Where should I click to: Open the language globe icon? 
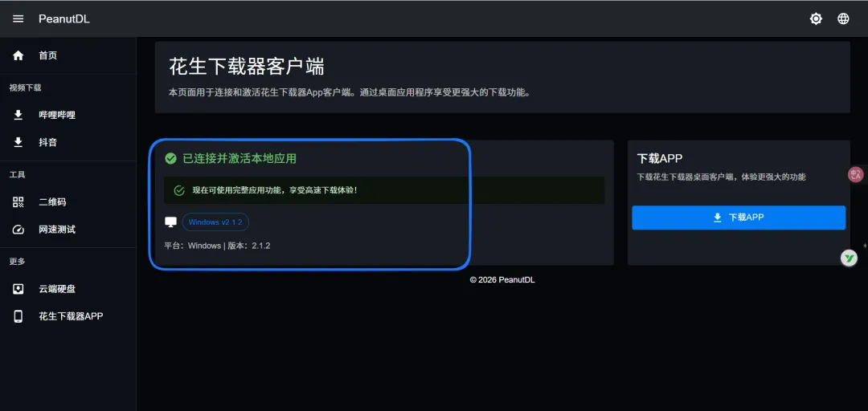pyautogui.click(x=843, y=18)
